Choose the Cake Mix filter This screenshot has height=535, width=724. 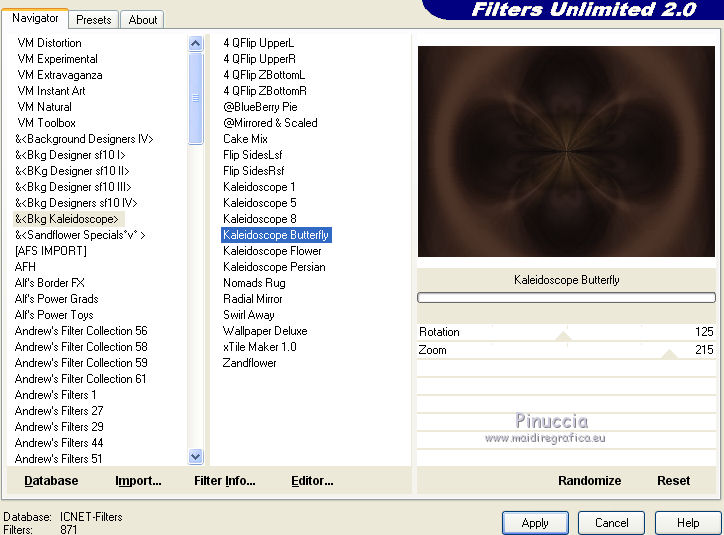[x=245, y=139]
